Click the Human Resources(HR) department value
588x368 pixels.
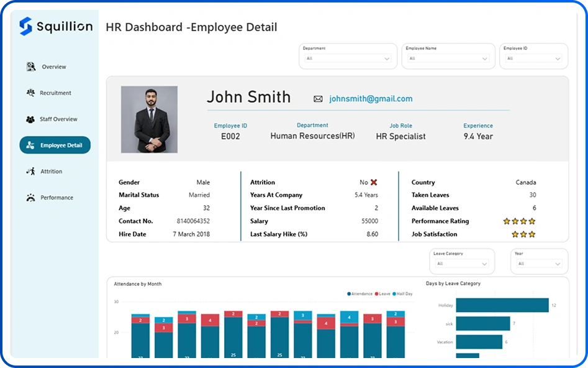(x=312, y=136)
